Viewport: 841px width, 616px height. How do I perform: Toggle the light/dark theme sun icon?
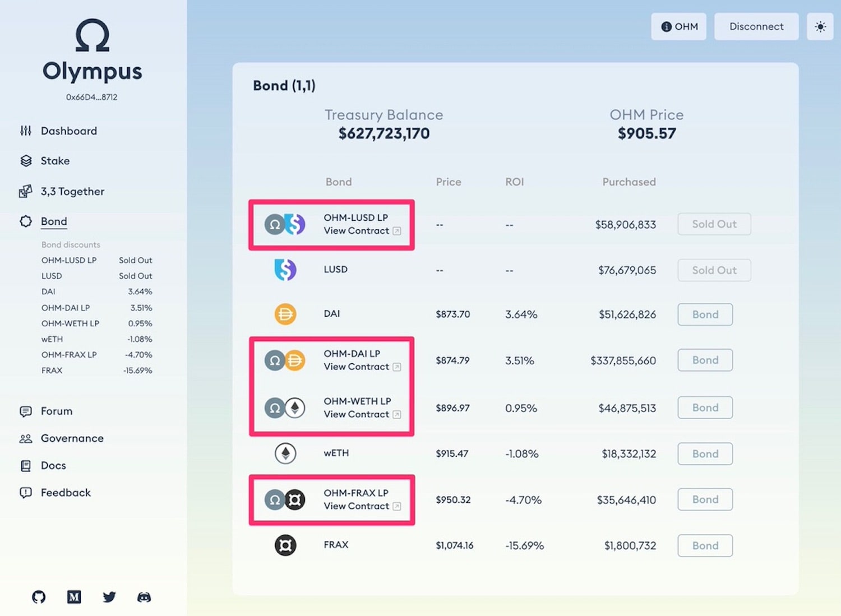pyautogui.click(x=820, y=26)
